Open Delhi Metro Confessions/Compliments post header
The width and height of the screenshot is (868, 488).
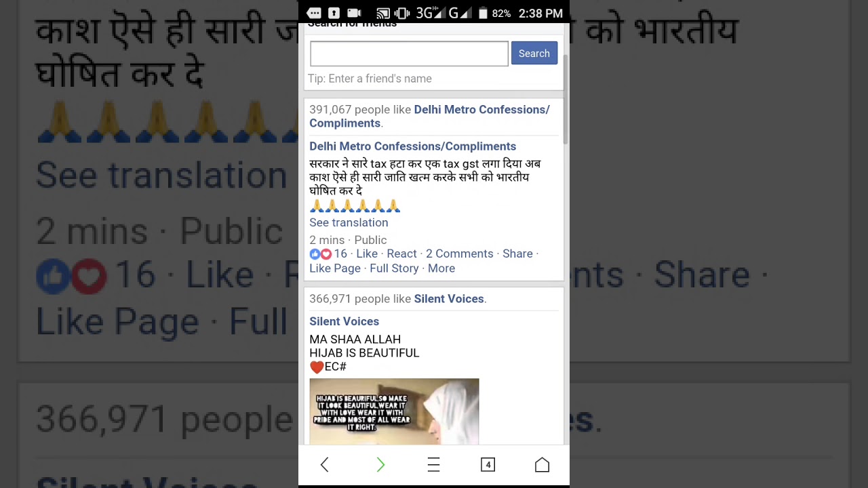point(412,146)
